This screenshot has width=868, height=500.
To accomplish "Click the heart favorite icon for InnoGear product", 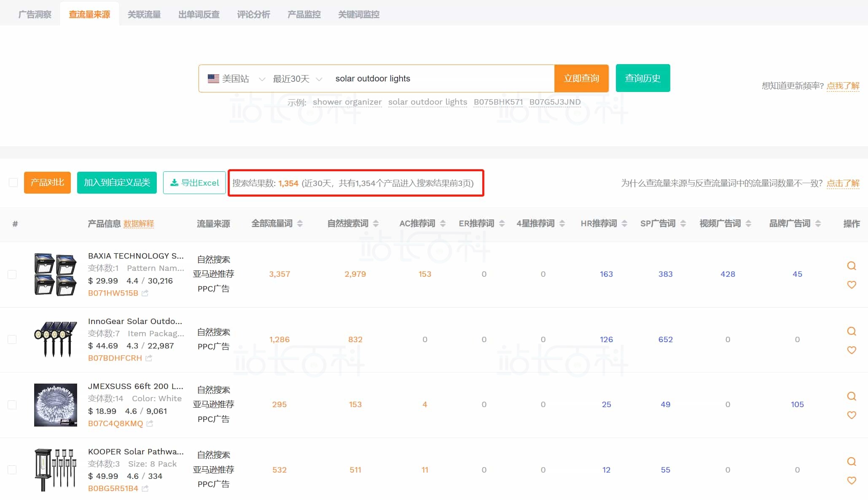I will (x=852, y=350).
